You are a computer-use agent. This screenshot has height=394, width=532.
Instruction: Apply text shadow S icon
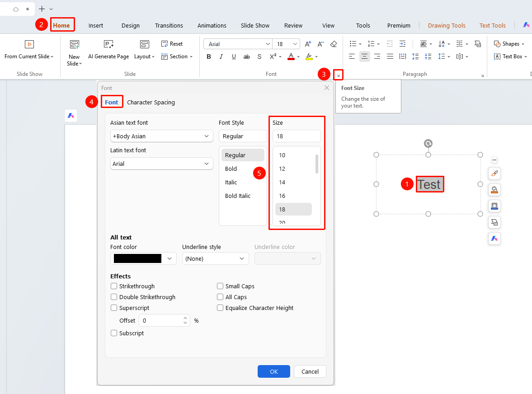click(x=259, y=56)
